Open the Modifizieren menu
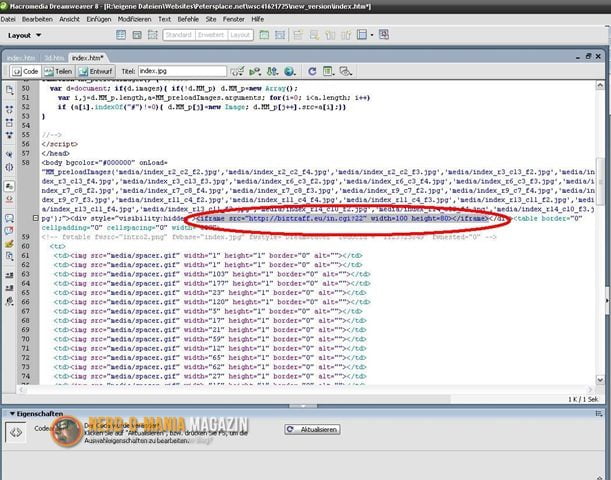This screenshot has height=480, width=611. [x=134, y=19]
